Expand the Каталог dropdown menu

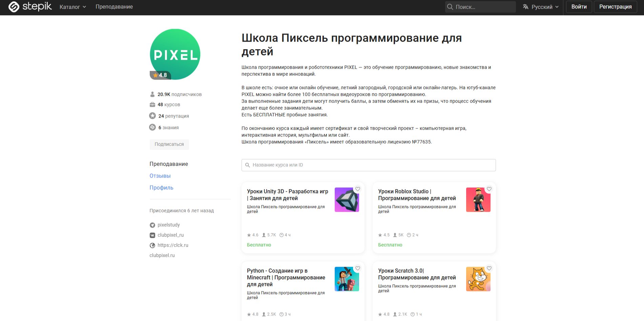(73, 7)
